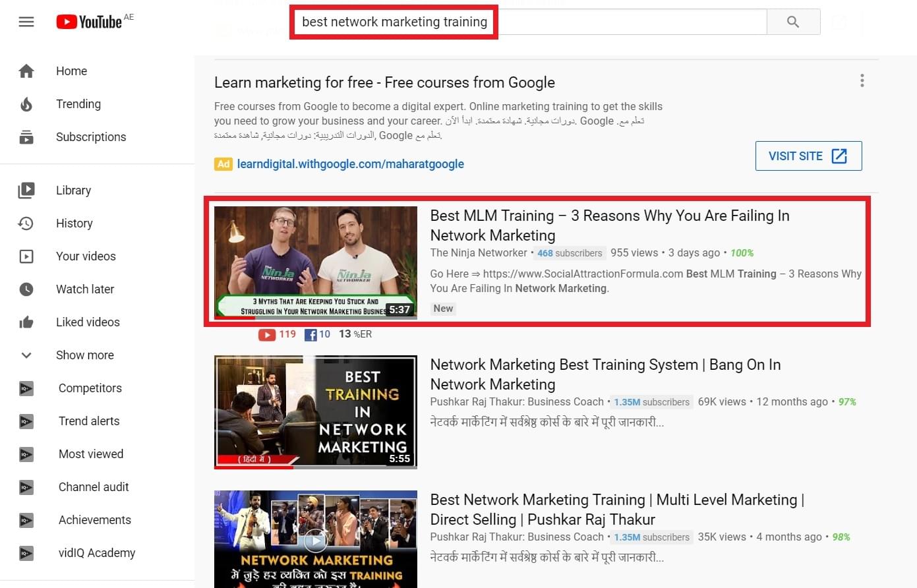Viewport: 917px width, 588px height.
Task: Expand the Show more chevron
Action: coord(26,355)
